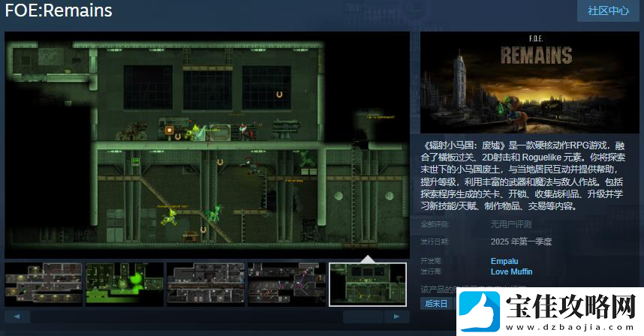This screenshot has width=644, height=336.
Task: Click the release date 2025 年第一季度
Action: pos(521,241)
